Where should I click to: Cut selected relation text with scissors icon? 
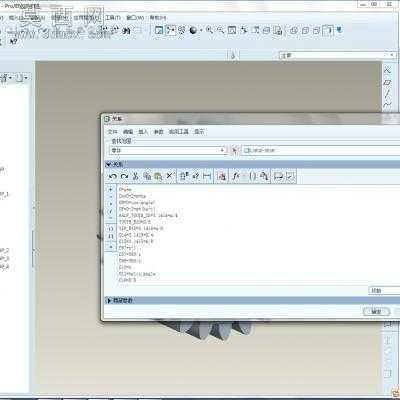(x=135, y=176)
